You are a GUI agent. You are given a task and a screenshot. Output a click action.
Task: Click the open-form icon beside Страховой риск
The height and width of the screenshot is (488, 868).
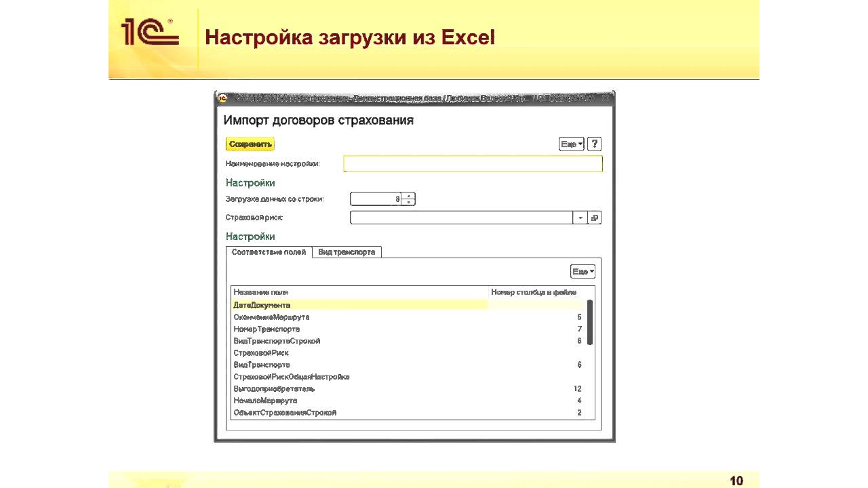click(595, 218)
